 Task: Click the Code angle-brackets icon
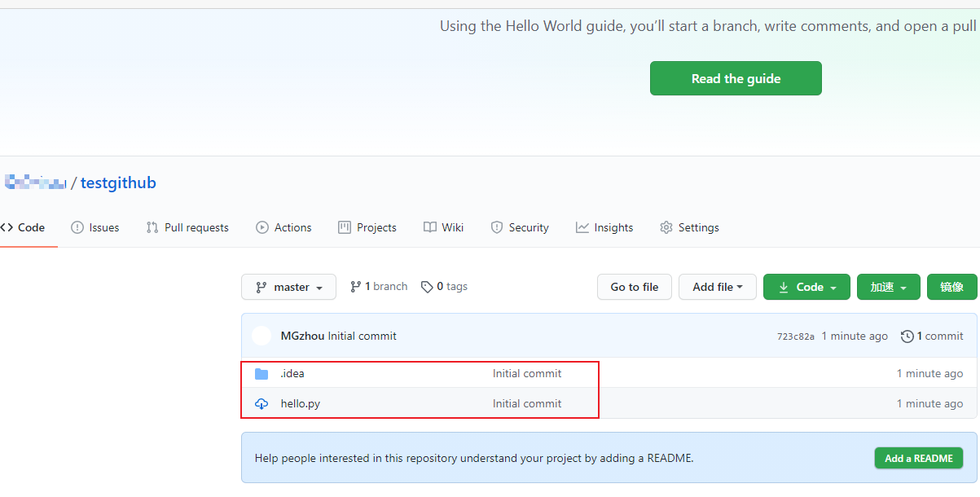tap(7, 227)
